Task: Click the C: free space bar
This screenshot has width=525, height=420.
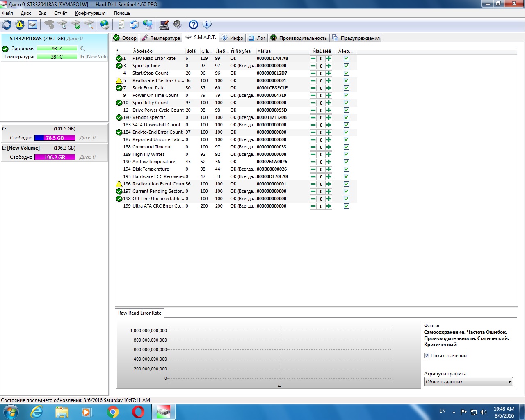Action: click(x=55, y=138)
